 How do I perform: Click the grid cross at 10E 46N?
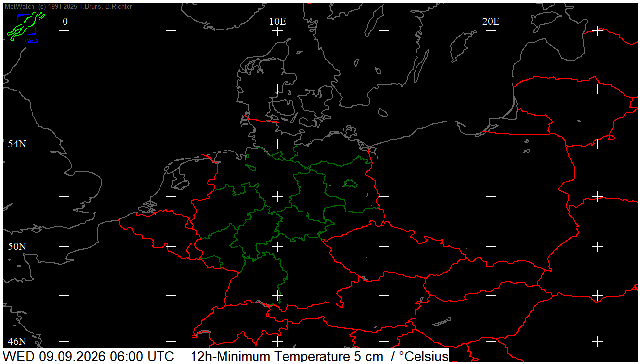point(278,341)
